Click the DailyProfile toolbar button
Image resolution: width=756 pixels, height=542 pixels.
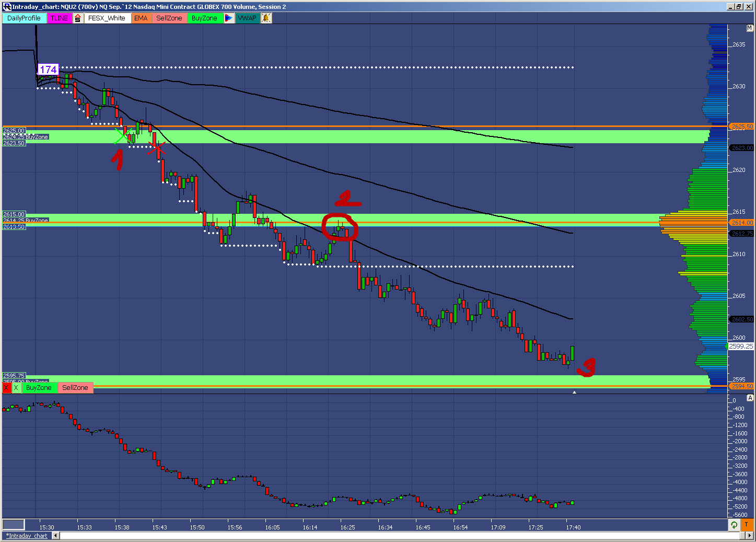(x=24, y=18)
